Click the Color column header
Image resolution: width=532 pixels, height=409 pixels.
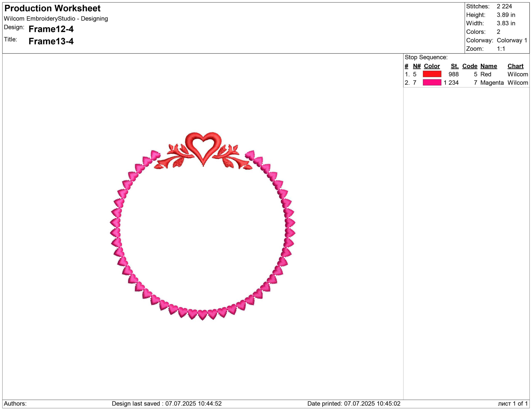pos(432,66)
